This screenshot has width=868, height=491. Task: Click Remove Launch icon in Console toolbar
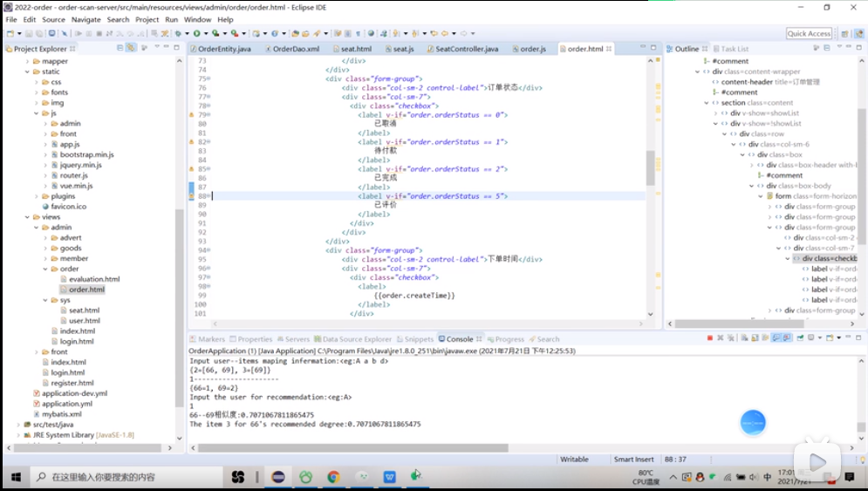point(721,338)
